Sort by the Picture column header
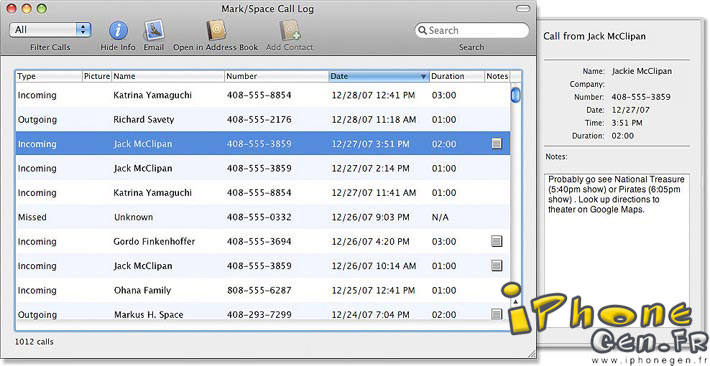This screenshot has width=710, height=366. point(97,76)
